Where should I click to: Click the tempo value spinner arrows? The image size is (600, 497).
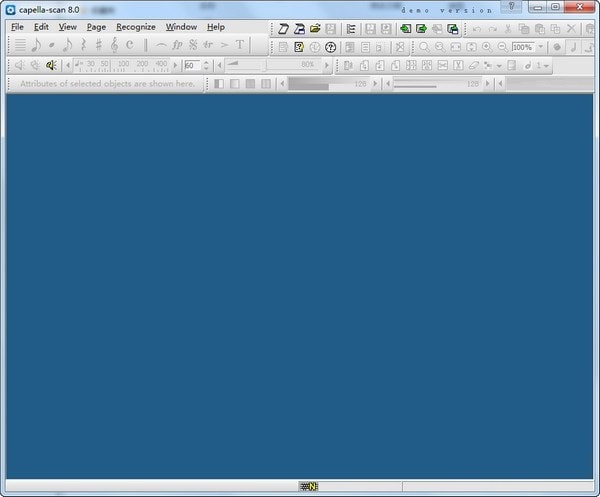[206, 65]
